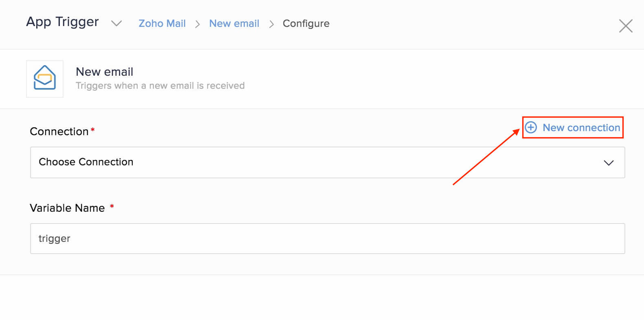Select Zoho Mail in the breadcrumb

162,23
